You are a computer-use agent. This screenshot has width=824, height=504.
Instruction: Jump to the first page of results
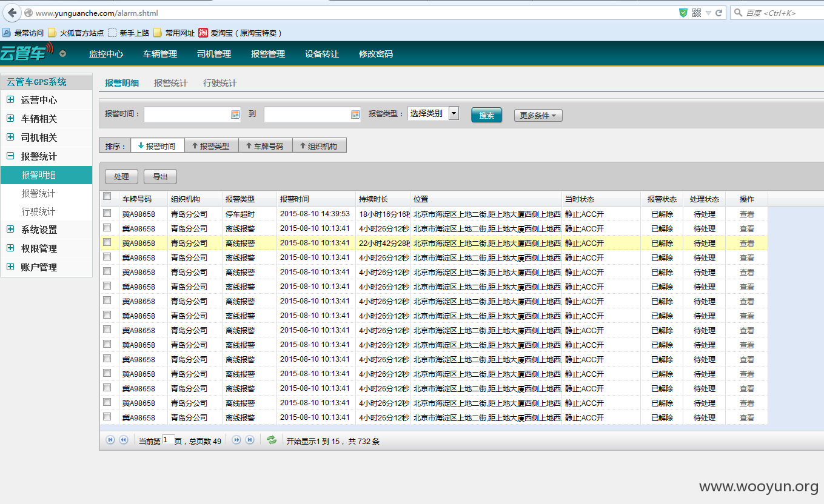(110, 440)
